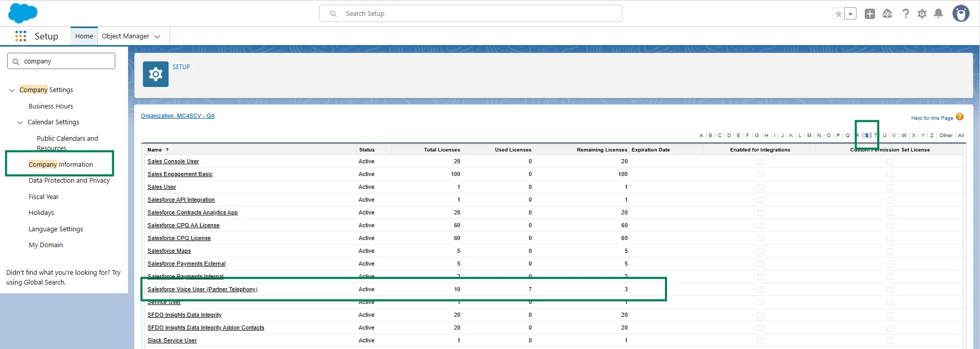Focus the Search Setup field
The image size is (980, 349).
coord(471,13)
